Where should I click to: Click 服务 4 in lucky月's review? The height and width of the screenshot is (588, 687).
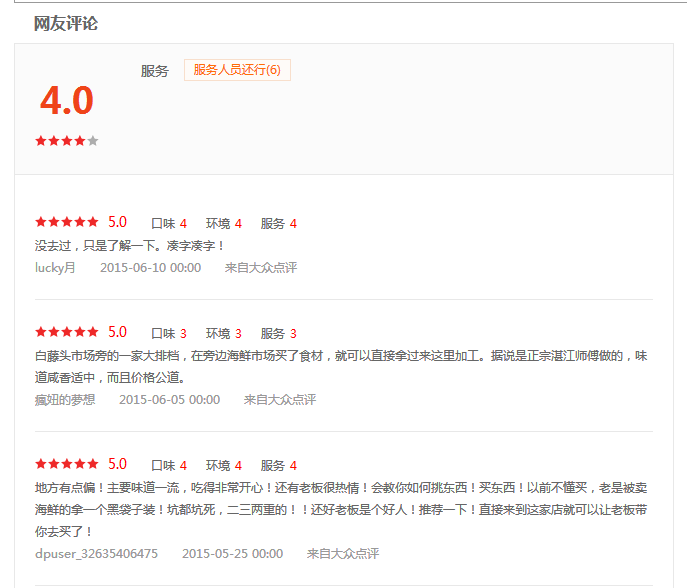278,223
